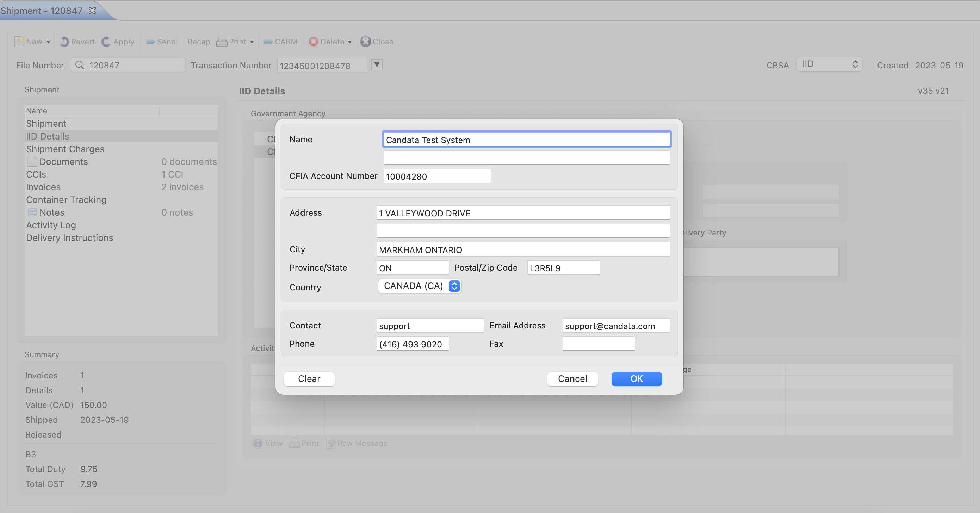Click the Email Address field

coord(616,326)
